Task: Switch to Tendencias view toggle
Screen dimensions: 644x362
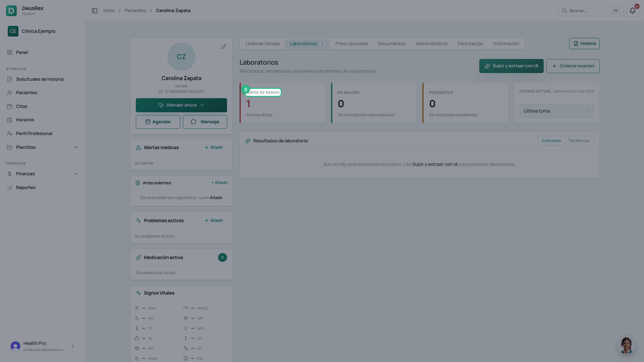Action: 579,141
